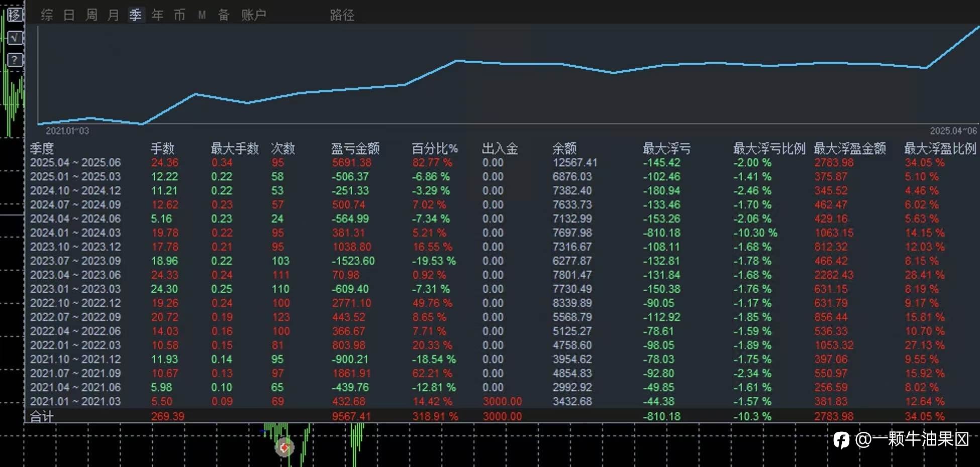Screen dimensions: 980x467
Task: Select the 2024.04 ~ 2024.06 quarter row
Action: 502,219
